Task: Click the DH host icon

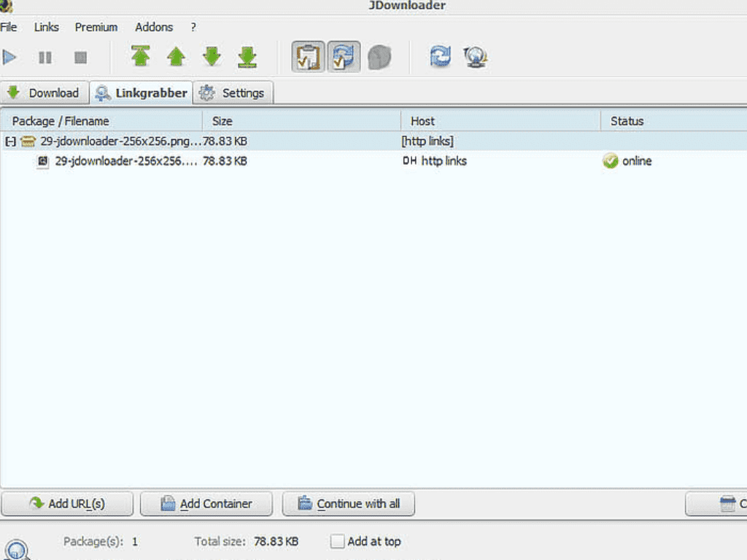Action: click(410, 161)
